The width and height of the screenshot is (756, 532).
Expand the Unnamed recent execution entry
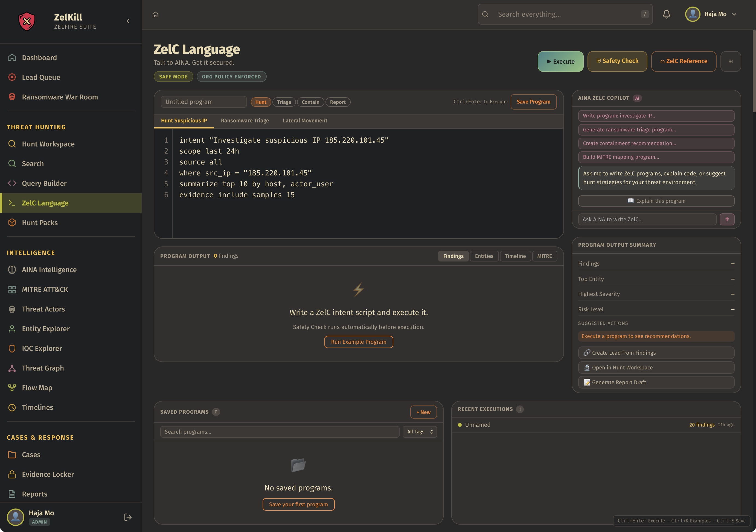pos(478,425)
